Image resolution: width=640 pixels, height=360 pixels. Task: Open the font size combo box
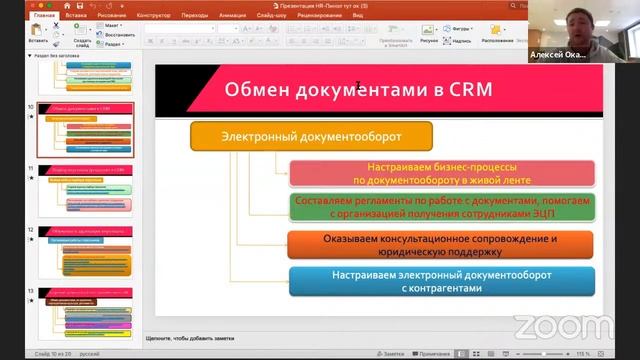tap(228, 29)
